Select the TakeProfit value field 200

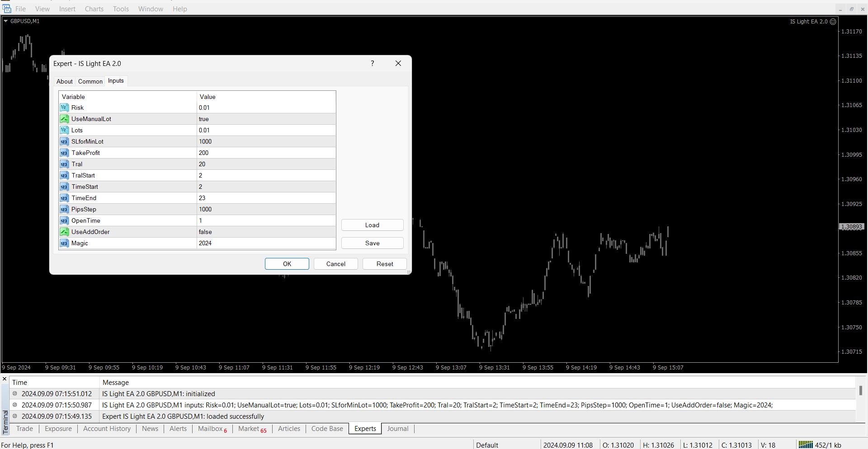pyautogui.click(x=266, y=153)
